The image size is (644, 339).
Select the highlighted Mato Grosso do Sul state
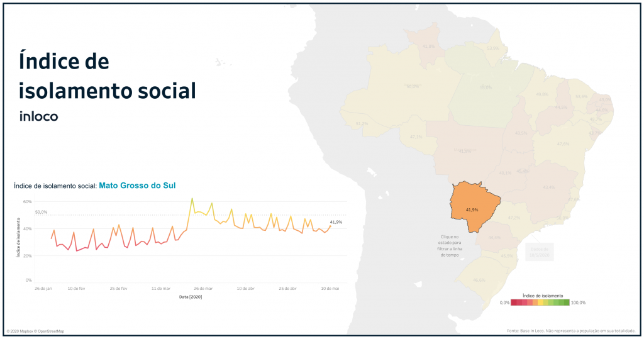pos(473,207)
